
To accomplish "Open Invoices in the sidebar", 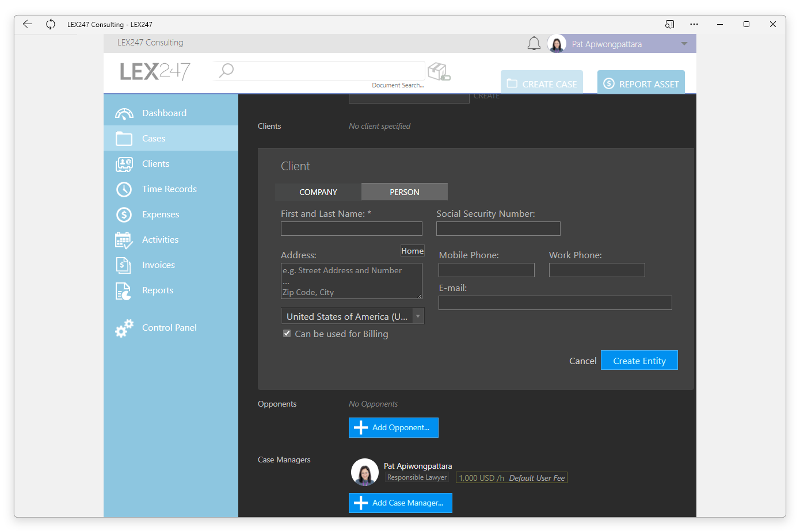I will pyautogui.click(x=171, y=265).
